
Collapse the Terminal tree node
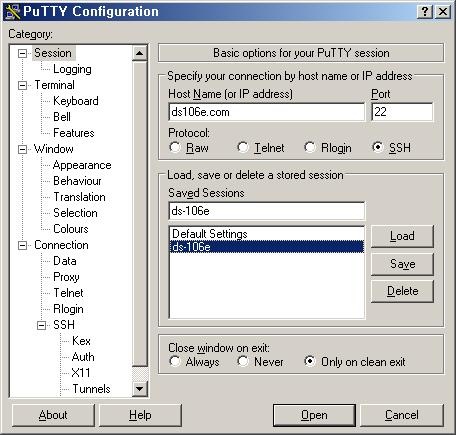click(x=22, y=85)
